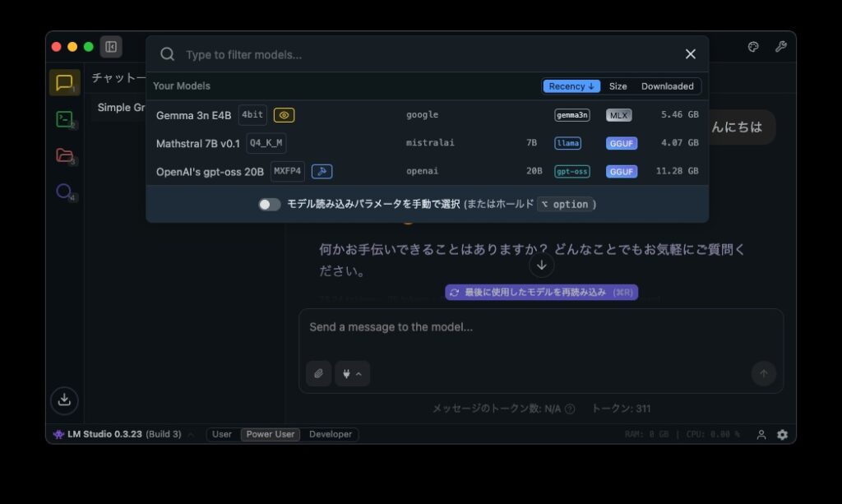Select the Mathstral 7B v0.1 model
The height and width of the screenshot is (504, 842).
(428, 143)
